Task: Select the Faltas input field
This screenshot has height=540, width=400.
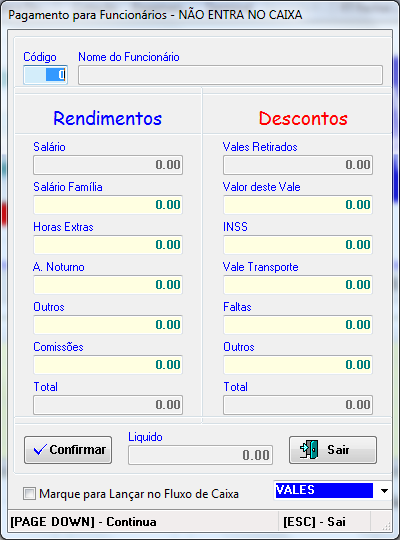Action: pyautogui.click(x=298, y=324)
